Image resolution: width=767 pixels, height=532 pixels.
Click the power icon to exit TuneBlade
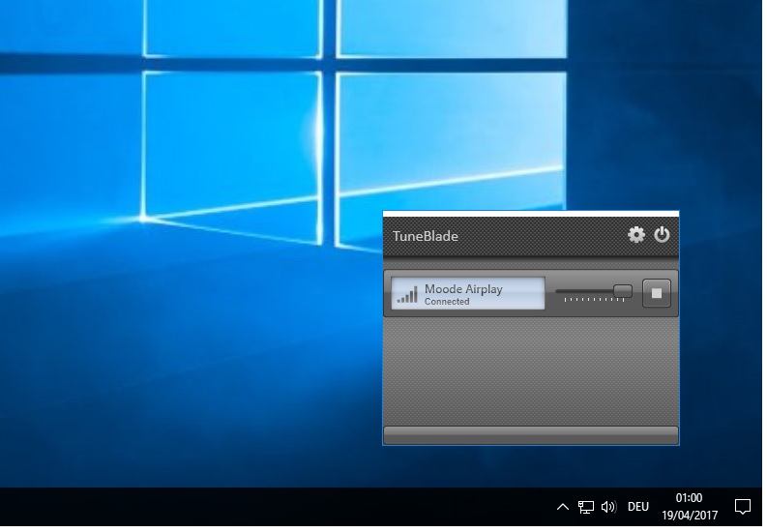(x=662, y=235)
